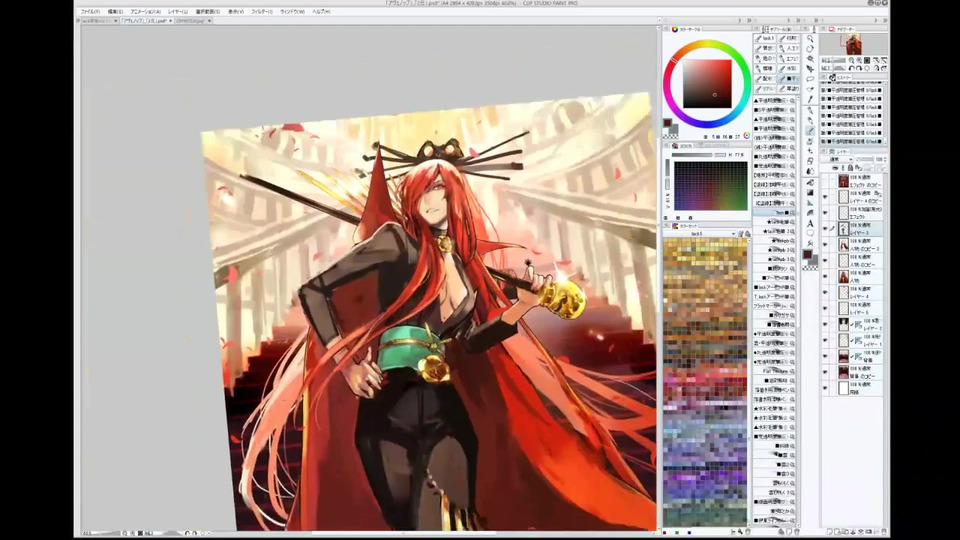This screenshot has height=540, width=960.
Task: Hide the レイヤー 5 layer
Action: [x=825, y=309]
